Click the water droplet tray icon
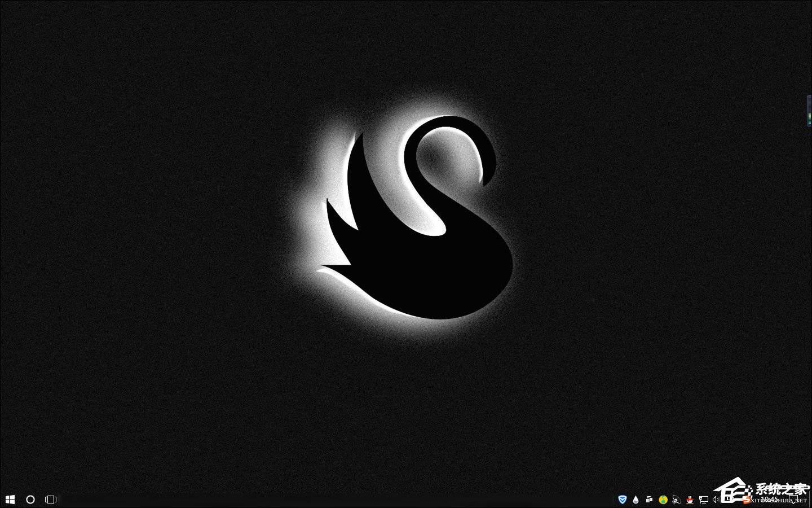Image resolution: width=812 pixels, height=508 pixels. [x=636, y=500]
